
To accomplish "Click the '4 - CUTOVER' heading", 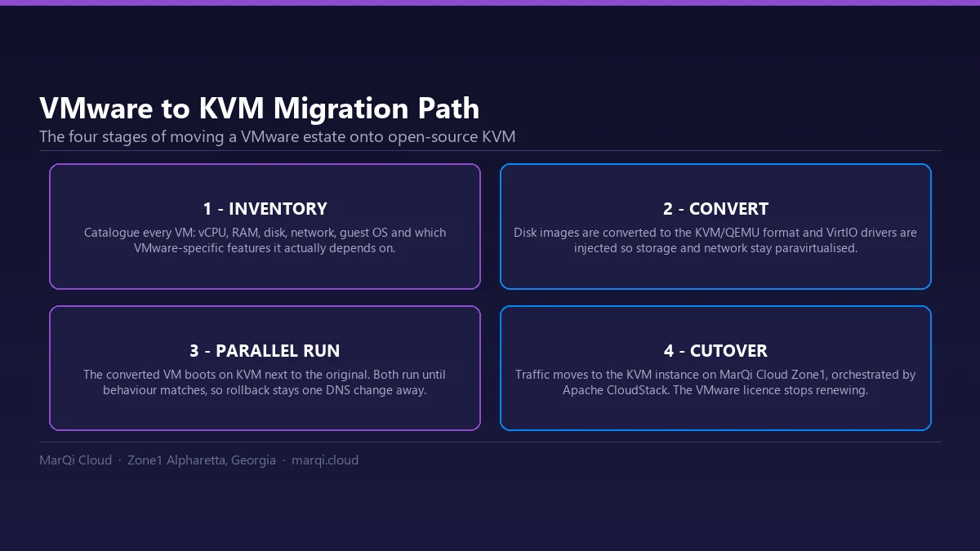I will click(715, 351).
